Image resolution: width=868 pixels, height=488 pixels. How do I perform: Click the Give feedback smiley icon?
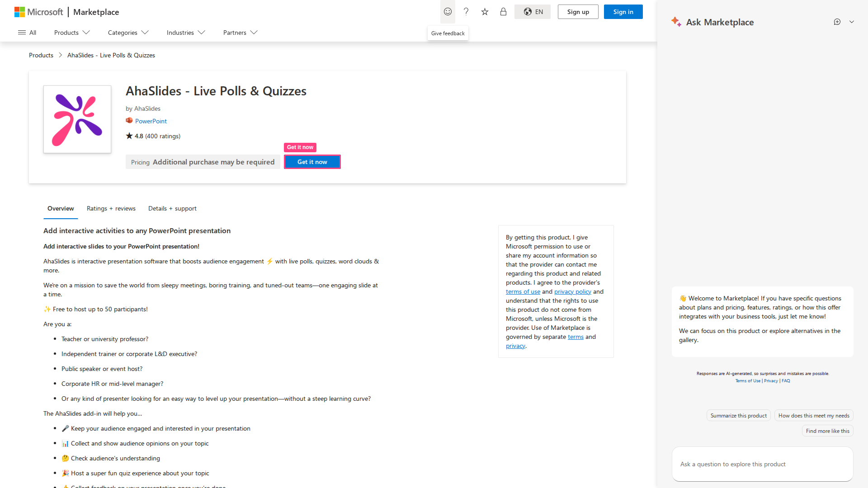448,12
